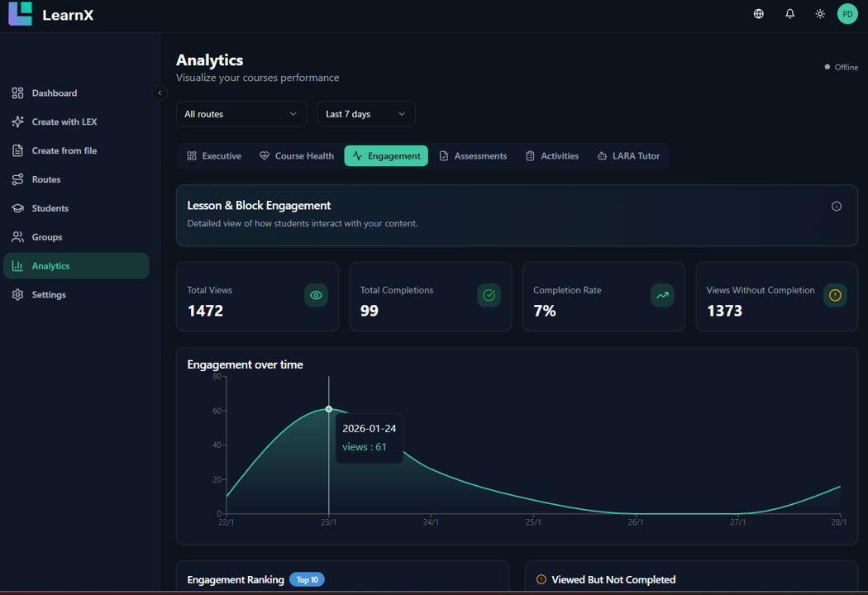Screen dimensions: 868x595
Task: Click the Offline status indicator
Action: click(x=842, y=67)
